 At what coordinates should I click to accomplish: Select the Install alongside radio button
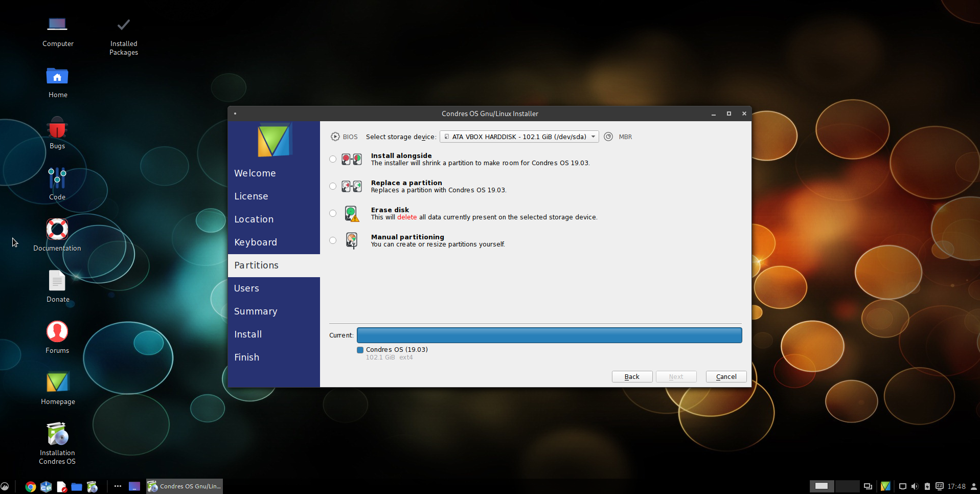333,159
